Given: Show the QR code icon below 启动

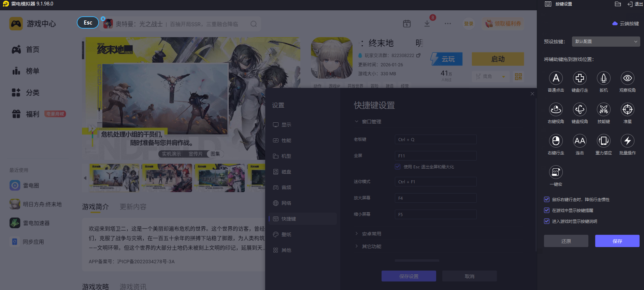Looking at the screenshot, I should pos(518,76).
